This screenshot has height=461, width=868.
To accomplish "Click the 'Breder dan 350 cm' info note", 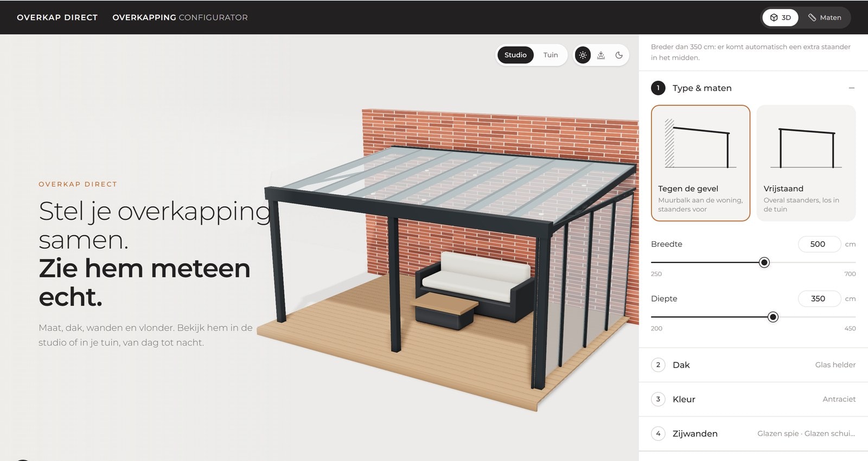I will pyautogui.click(x=751, y=52).
